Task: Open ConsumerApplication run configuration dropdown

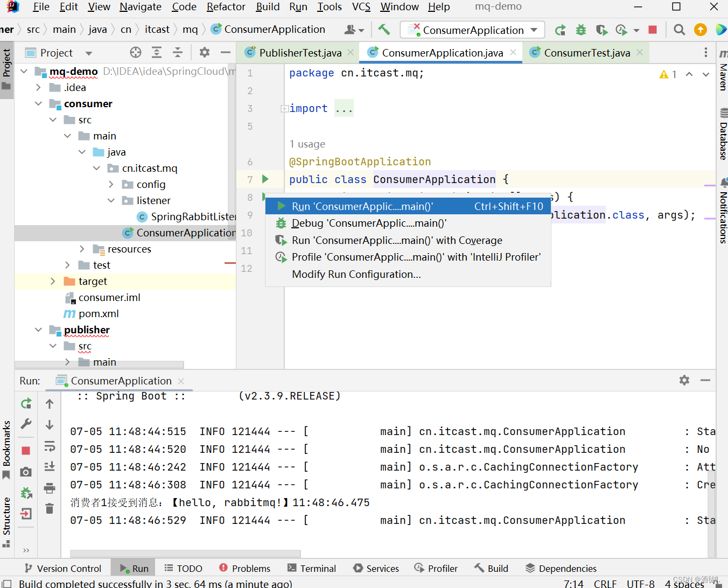Action: [x=473, y=30]
